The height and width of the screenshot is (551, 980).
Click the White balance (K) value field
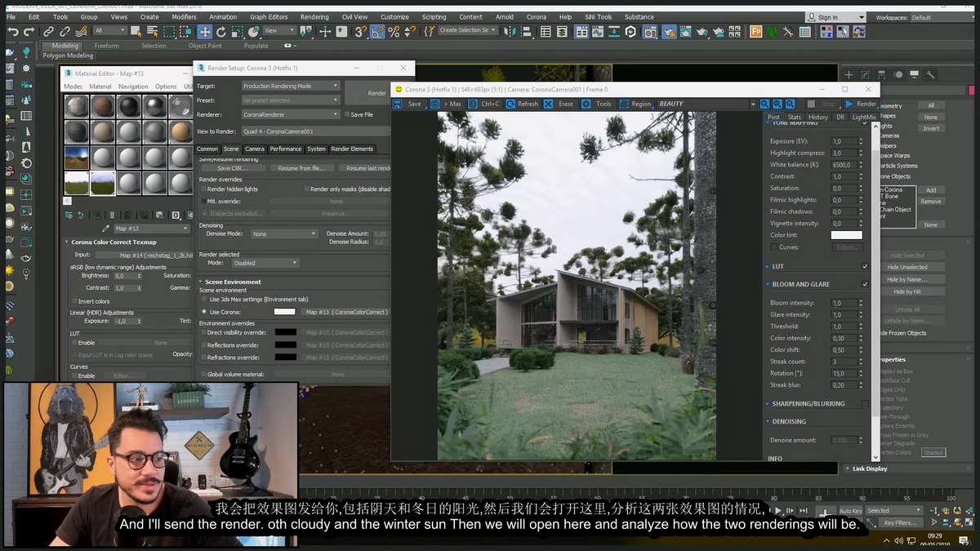[843, 164]
